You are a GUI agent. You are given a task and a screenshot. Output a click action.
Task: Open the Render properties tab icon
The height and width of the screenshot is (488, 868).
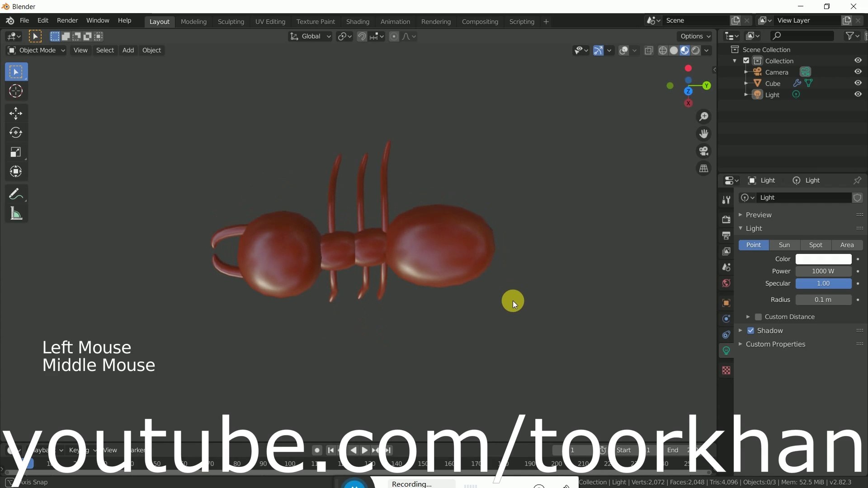726,220
